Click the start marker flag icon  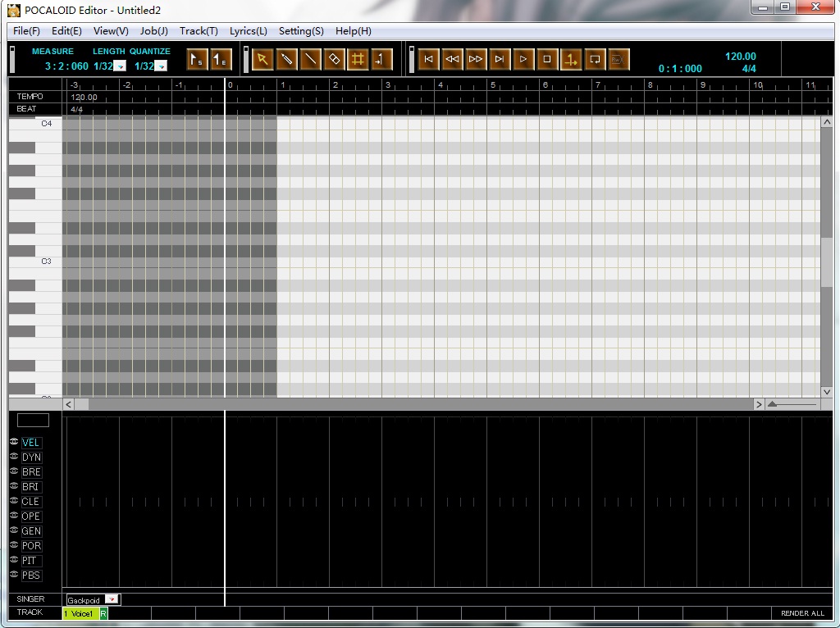tap(197, 59)
